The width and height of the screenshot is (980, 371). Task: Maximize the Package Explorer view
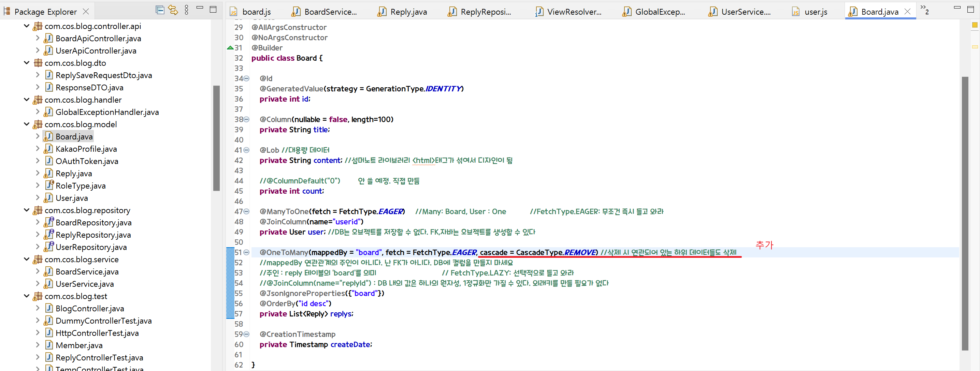[x=213, y=10]
